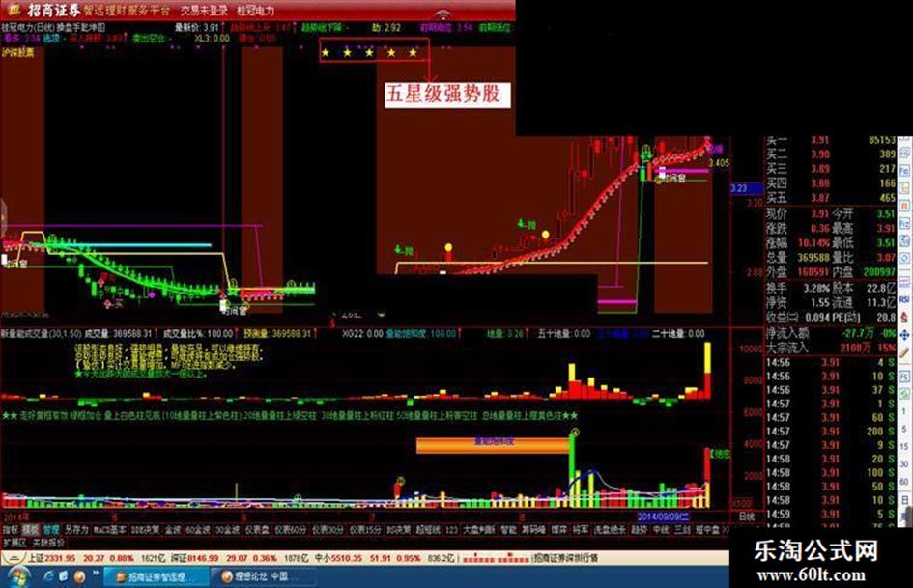Click the quick launch icon right of Internet Explorer
Viewport: 913px width, 588px height.
(64, 576)
